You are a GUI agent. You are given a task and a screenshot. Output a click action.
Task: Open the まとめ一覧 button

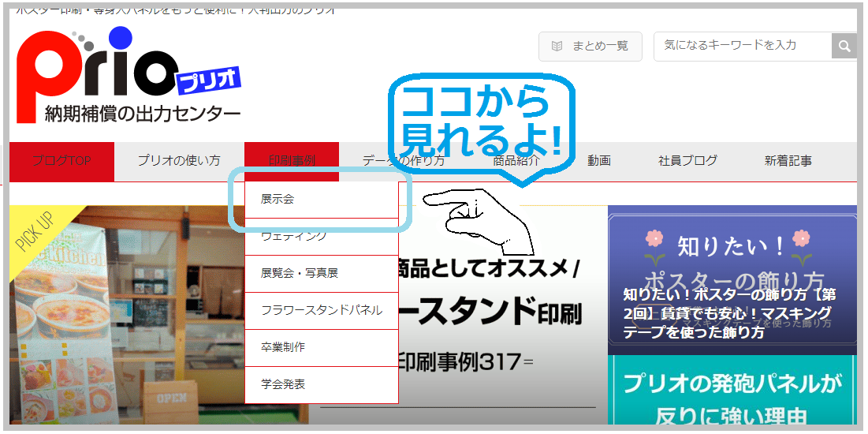tap(590, 46)
